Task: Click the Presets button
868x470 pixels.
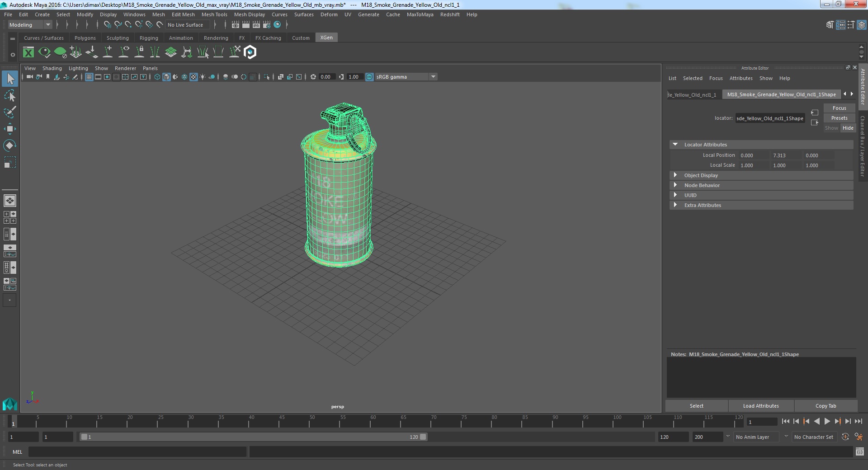Action: [839, 118]
